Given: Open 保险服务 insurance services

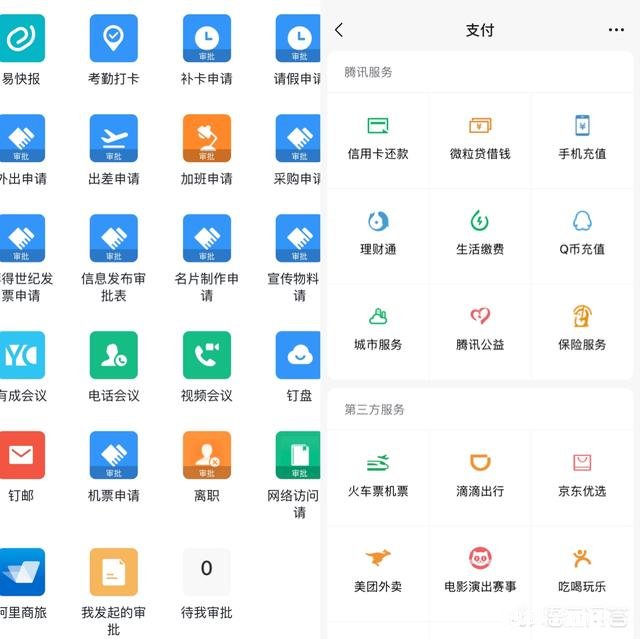Looking at the screenshot, I should 582,330.
